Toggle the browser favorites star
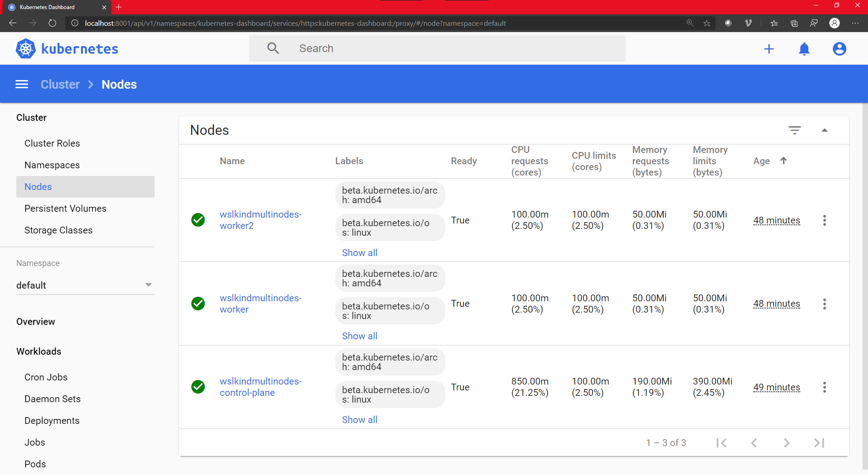This screenshot has width=868, height=475. click(707, 23)
